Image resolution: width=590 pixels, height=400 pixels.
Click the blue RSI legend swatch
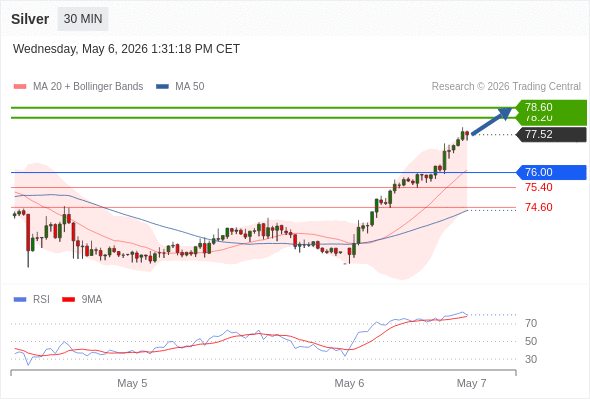20,300
